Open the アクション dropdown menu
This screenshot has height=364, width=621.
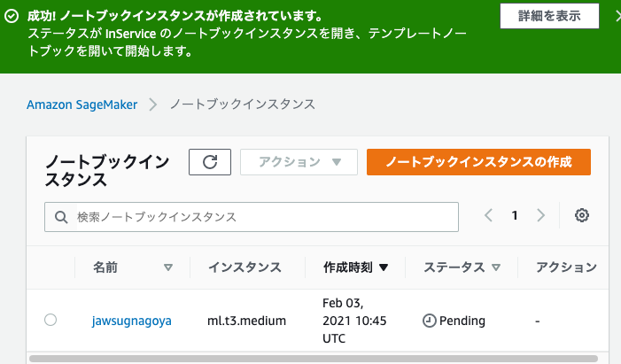pyautogui.click(x=299, y=162)
